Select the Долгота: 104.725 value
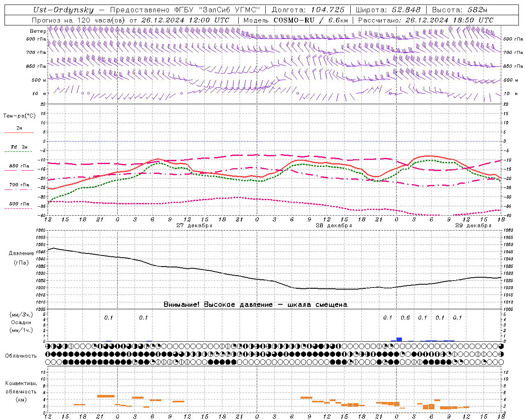Image resolution: width=525 pixels, height=420 pixels. pyautogui.click(x=308, y=10)
